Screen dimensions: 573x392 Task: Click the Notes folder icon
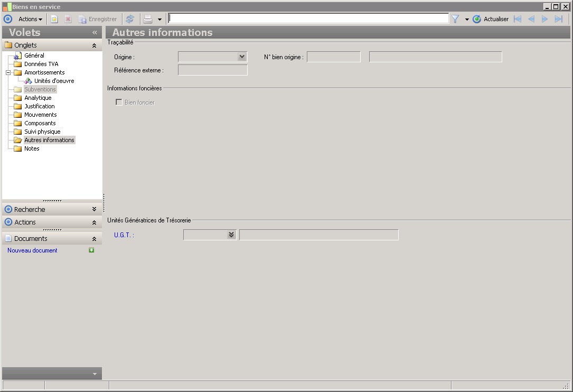tap(17, 148)
